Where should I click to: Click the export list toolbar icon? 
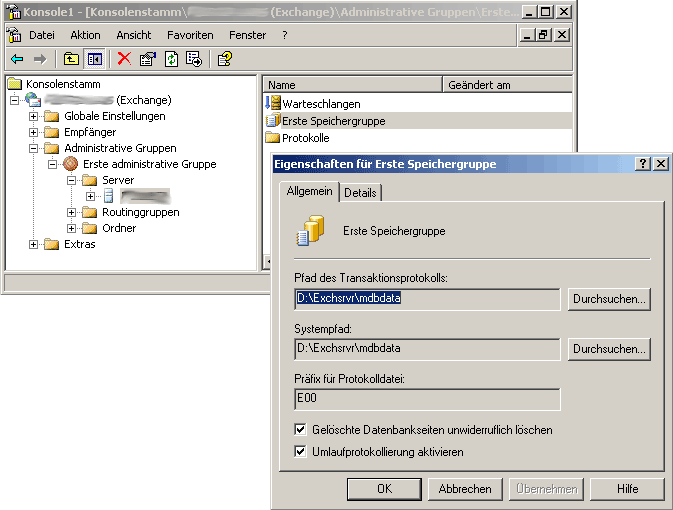(194, 59)
